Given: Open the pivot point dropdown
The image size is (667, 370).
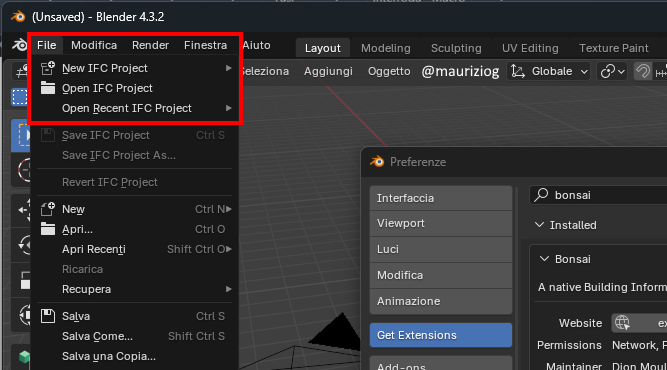Looking at the screenshot, I should 612,71.
